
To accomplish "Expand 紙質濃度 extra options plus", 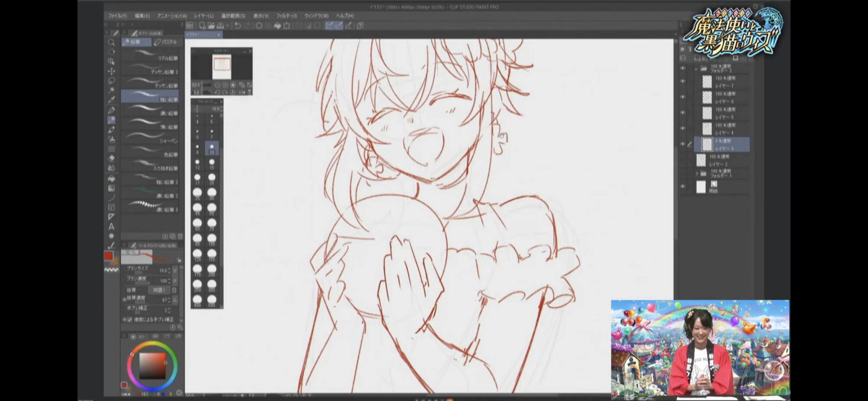I will (124, 299).
